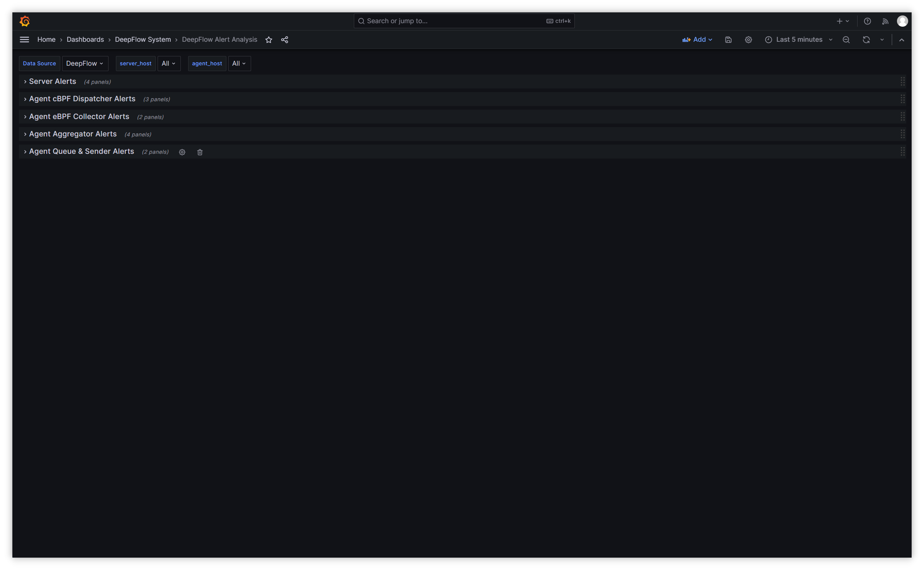Refresh the dashboard now

point(866,40)
